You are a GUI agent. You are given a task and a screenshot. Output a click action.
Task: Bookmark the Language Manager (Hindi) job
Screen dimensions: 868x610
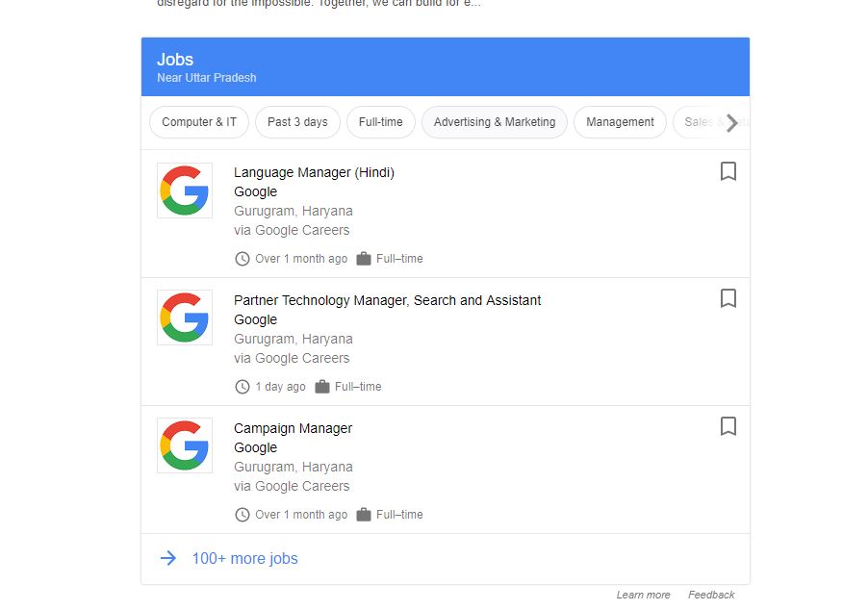coord(728,171)
